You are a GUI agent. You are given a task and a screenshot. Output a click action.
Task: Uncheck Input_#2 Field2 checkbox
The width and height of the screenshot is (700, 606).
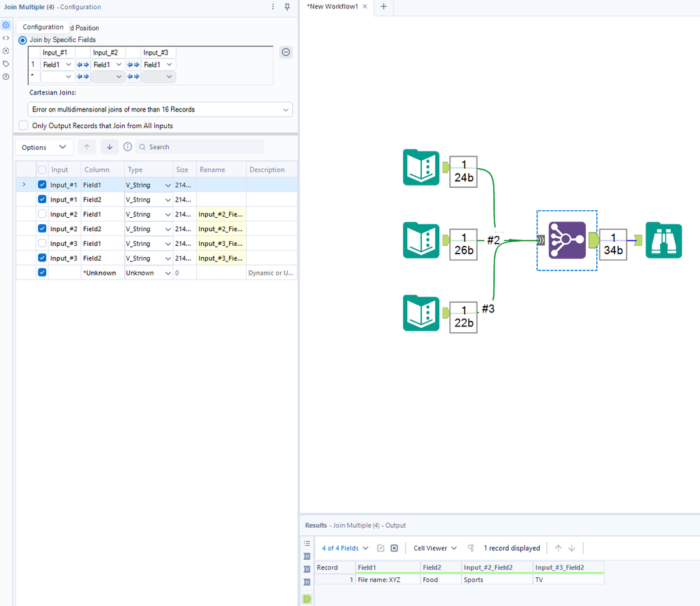coord(42,228)
